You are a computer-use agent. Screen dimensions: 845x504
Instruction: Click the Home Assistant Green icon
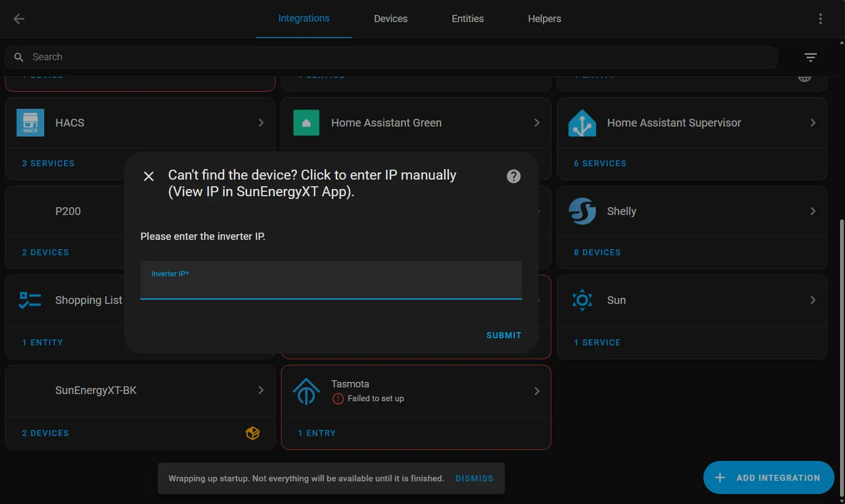tap(306, 123)
